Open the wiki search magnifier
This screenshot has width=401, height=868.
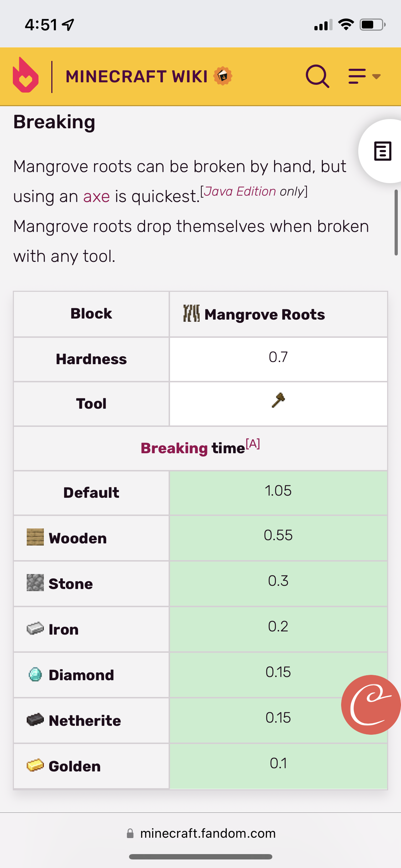317,76
